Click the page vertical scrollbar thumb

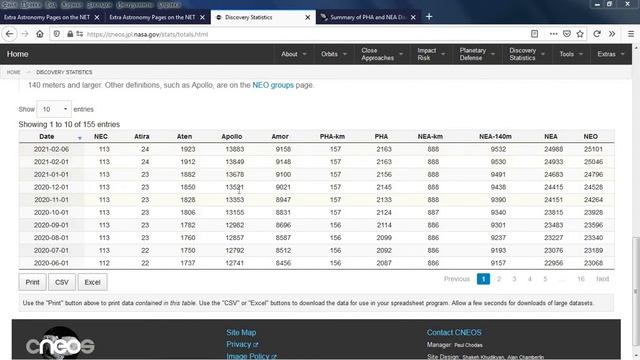pos(636,292)
